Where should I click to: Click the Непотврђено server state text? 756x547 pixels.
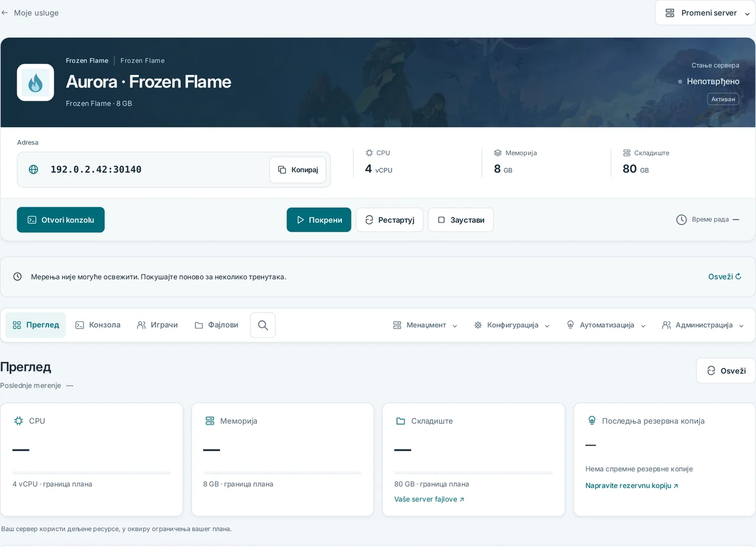pos(713,82)
